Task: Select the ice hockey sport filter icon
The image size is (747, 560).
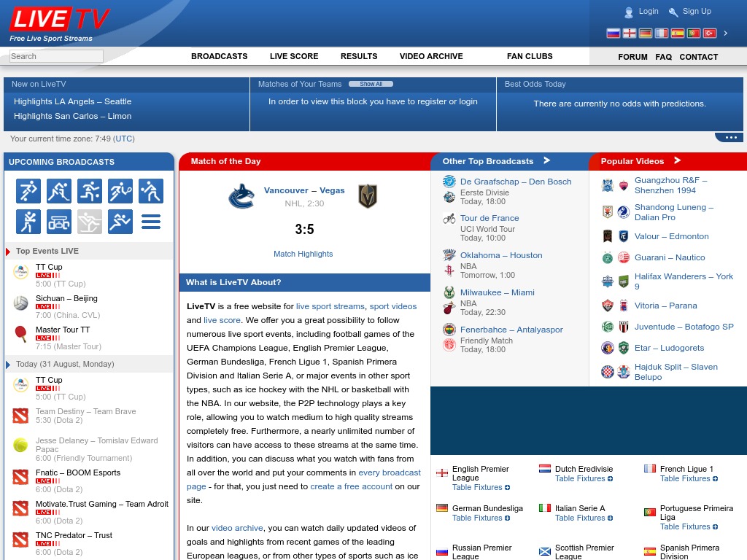Action: pyautogui.click(x=59, y=191)
